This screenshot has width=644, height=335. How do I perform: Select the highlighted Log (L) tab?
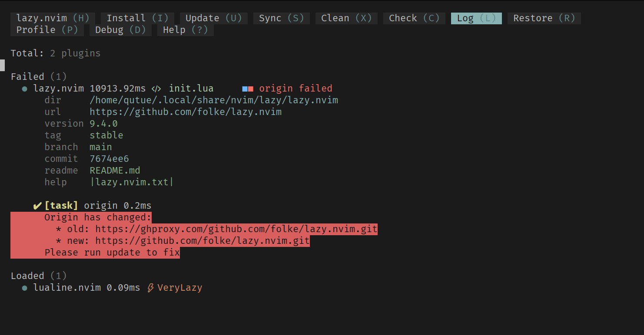point(476,18)
